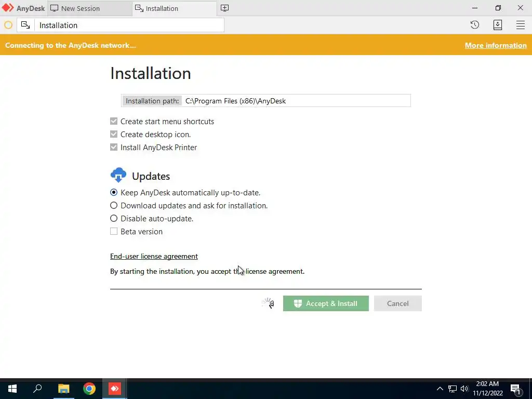The image size is (532, 399).
Task: Toggle Create desktop icon checkbox
Action: pyautogui.click(x=114, y=134)
